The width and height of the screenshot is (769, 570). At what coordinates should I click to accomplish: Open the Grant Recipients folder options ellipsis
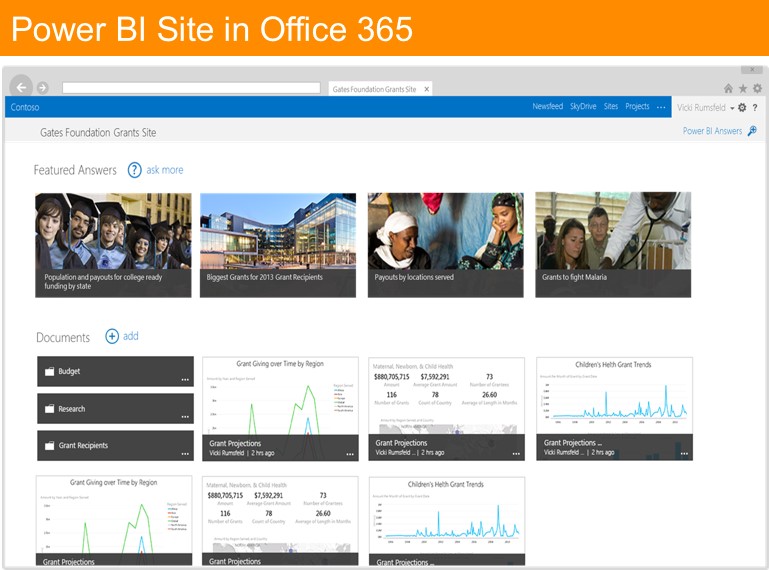[x=185, y=454]
